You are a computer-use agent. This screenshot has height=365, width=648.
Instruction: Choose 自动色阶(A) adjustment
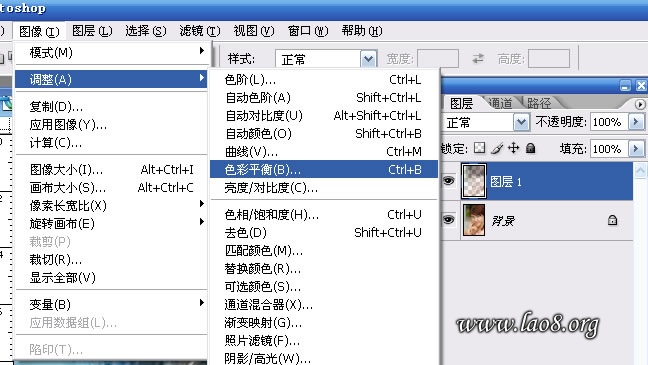pyautogui.click(x=324, y=98)
